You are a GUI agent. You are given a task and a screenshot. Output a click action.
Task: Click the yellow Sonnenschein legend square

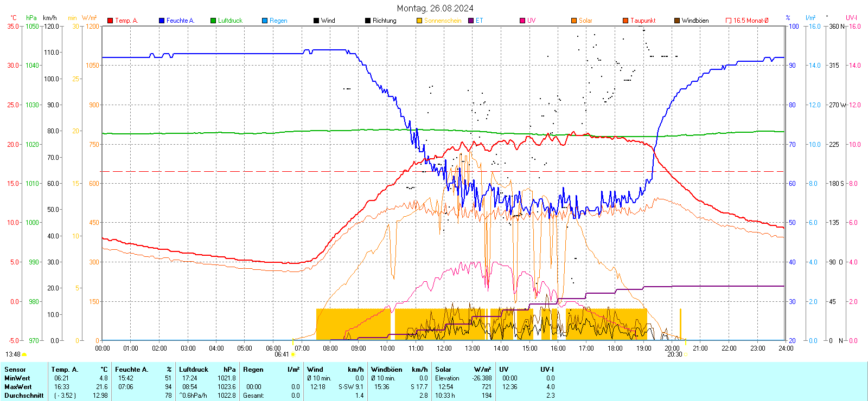419,21
